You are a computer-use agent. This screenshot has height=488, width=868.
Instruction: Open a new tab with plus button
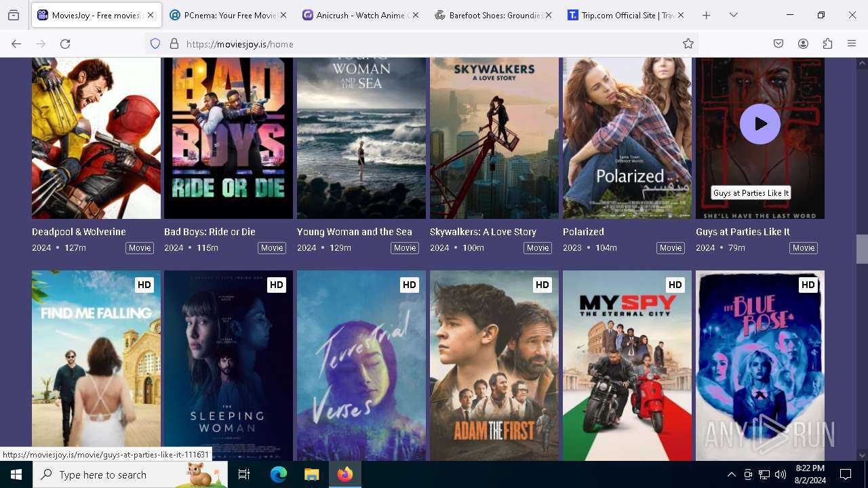point(706,15)
